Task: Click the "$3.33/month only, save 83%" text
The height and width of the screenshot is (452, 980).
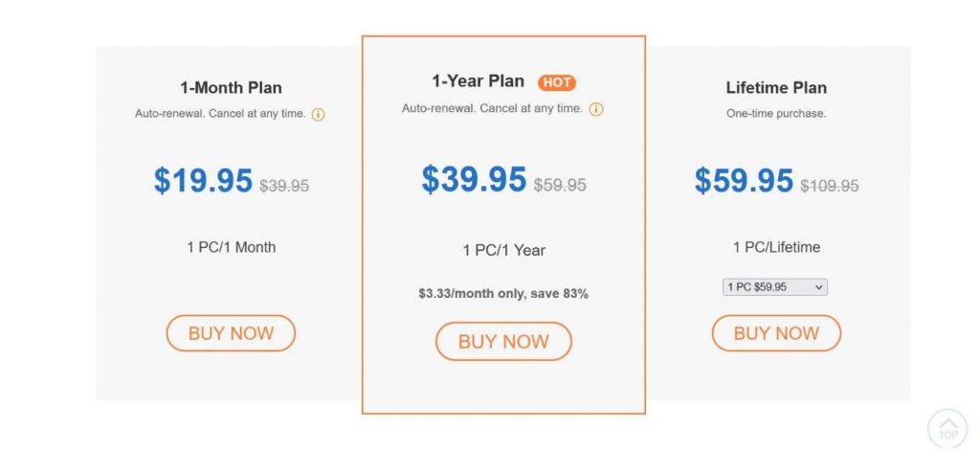Action: point(503,293)
